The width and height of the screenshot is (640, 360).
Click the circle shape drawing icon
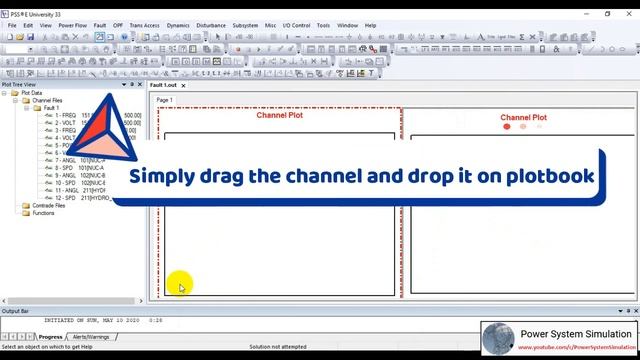[x=612, y=49]
